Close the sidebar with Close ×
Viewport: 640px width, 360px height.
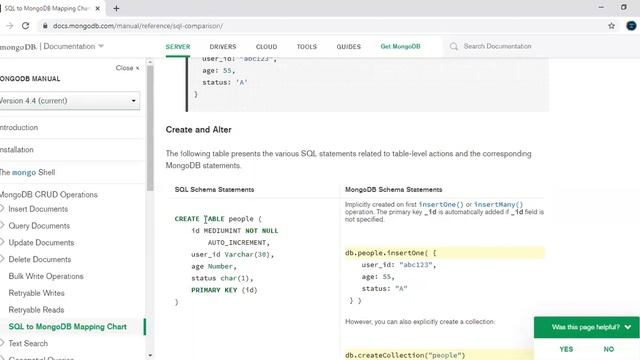tap(127, 68)
